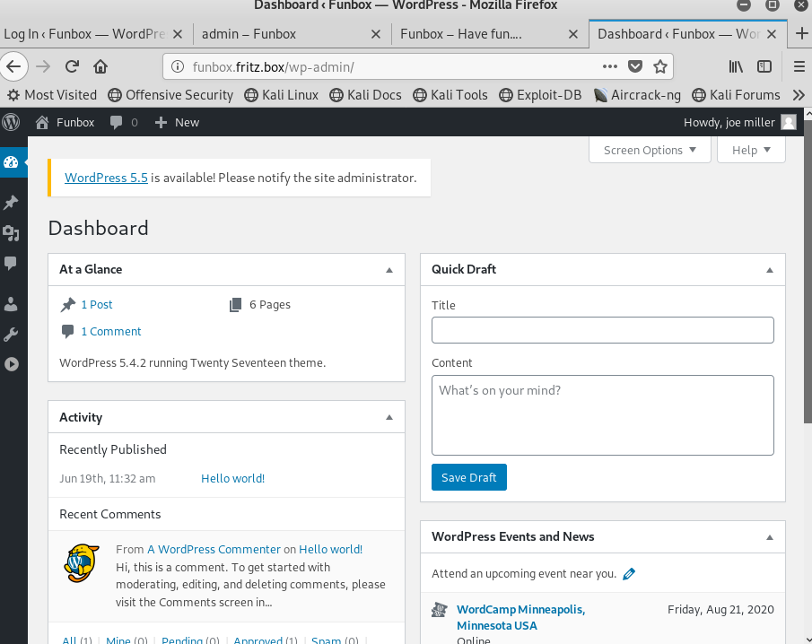Bookmark this page with the star
Image resolution: width=812 pixels, height=644 pixels.
point(660,66)
